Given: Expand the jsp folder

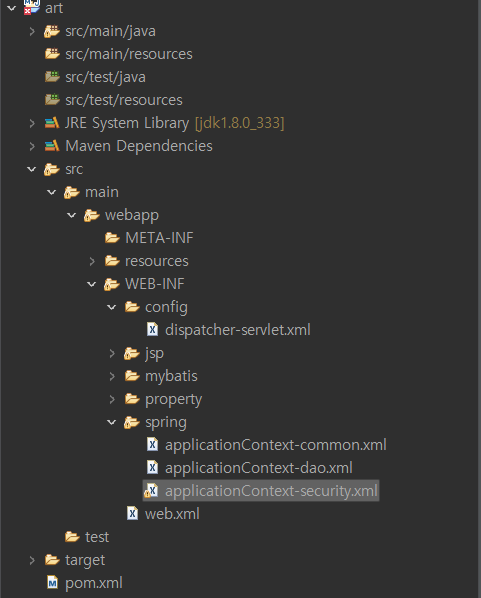Looking at the screenshot, I should [x=112, y=354].
